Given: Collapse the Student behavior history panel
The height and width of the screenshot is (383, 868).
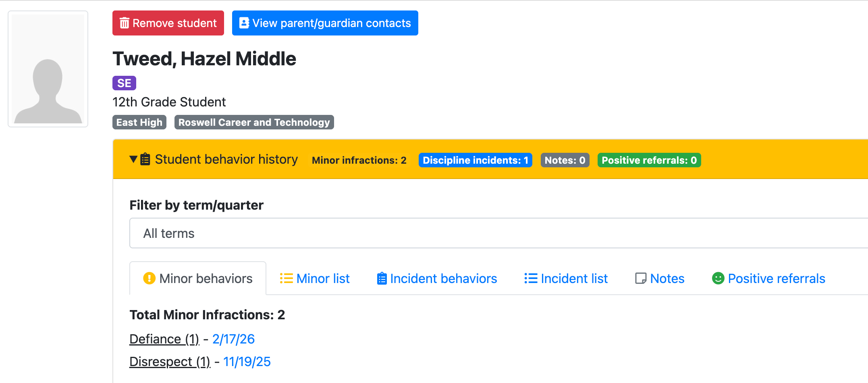Looking at the screenshot, I should click(x=133, y=159).
